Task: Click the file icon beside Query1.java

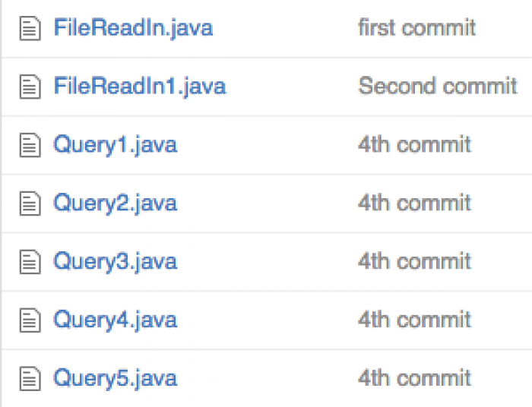Action: (30, 145)
